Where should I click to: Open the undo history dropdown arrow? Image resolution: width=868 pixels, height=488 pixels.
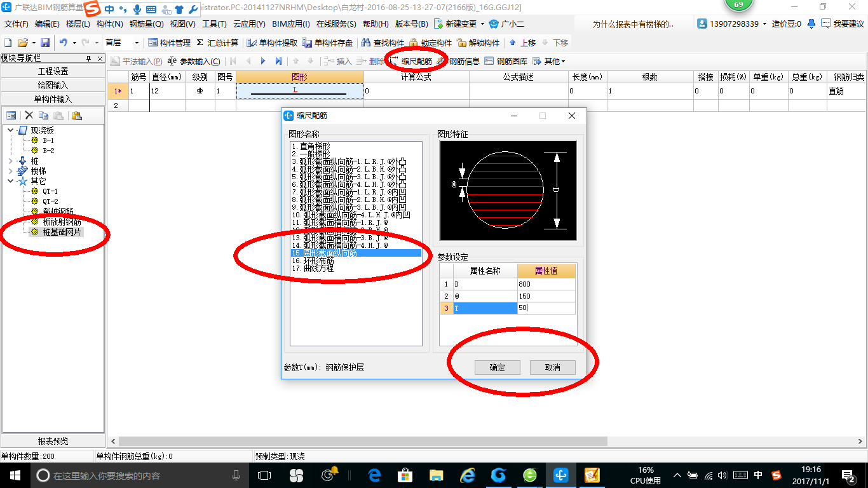click(x=74, y=43)
